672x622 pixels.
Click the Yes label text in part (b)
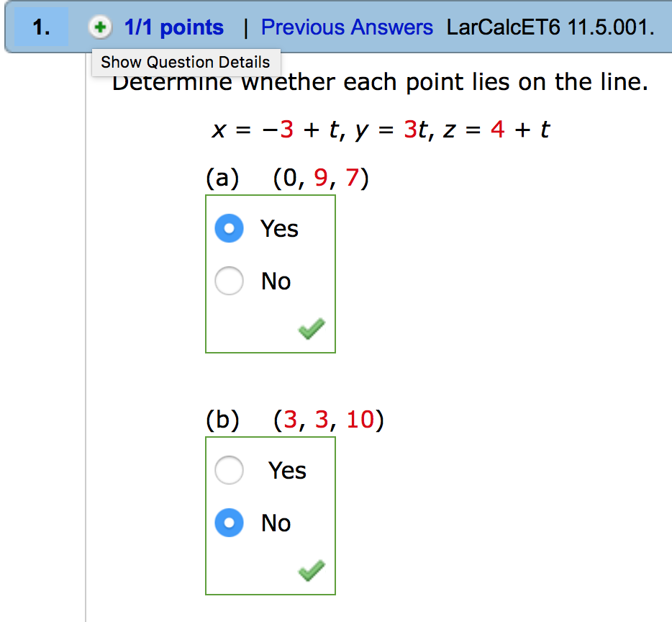coord(287,471)
